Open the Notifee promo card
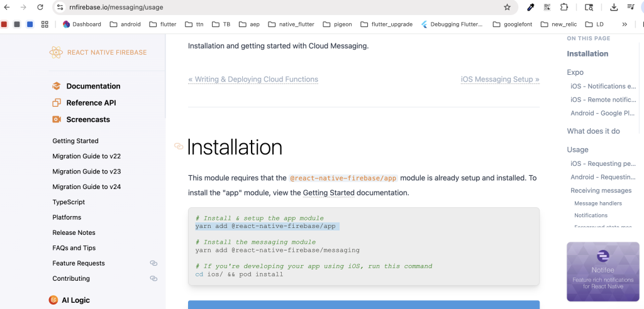The image size is (644, 309). 603,272
